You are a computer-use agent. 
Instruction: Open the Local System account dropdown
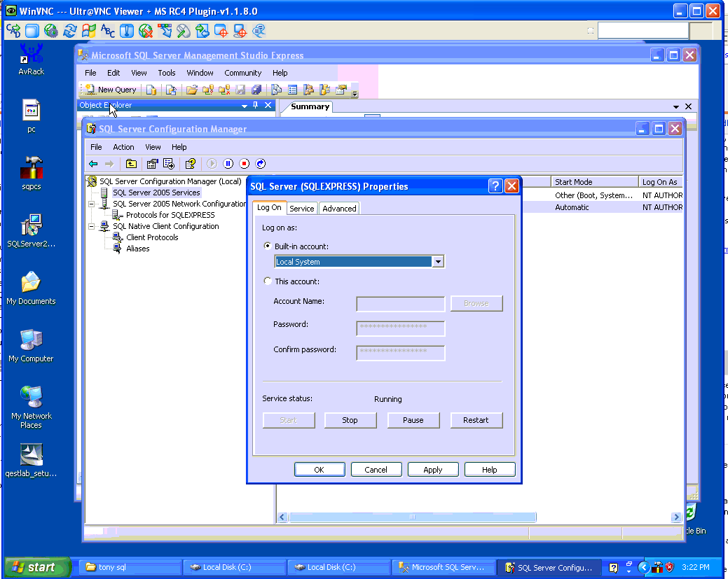438,262
